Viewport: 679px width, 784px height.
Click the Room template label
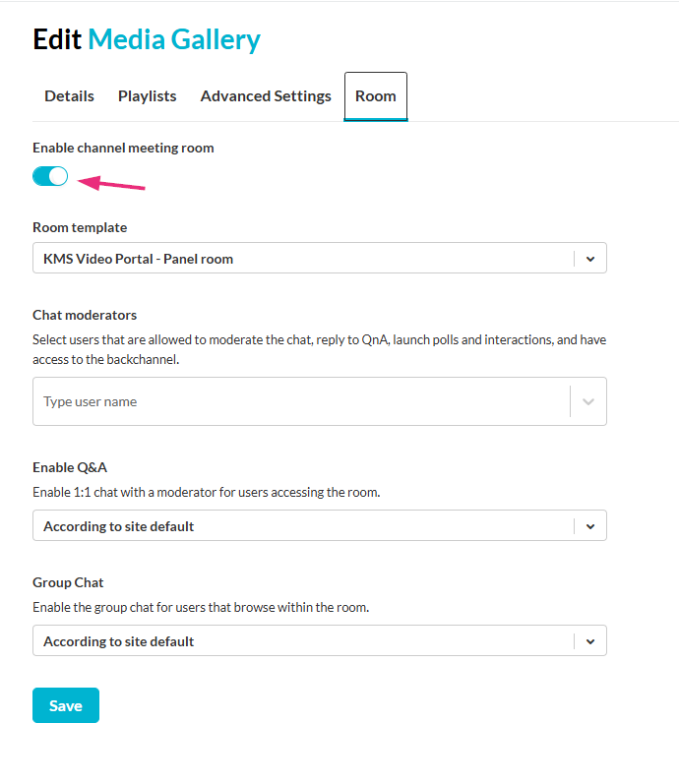[x=80, y=227]
